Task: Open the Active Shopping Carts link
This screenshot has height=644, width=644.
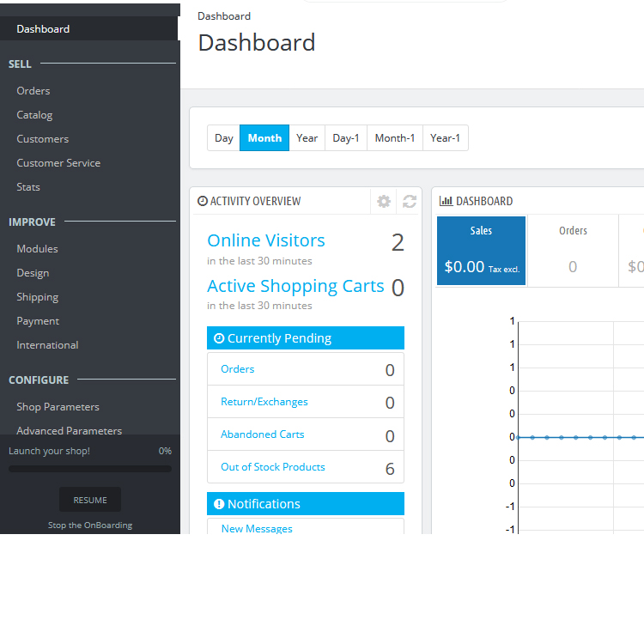Action: [x=295, y=286]
